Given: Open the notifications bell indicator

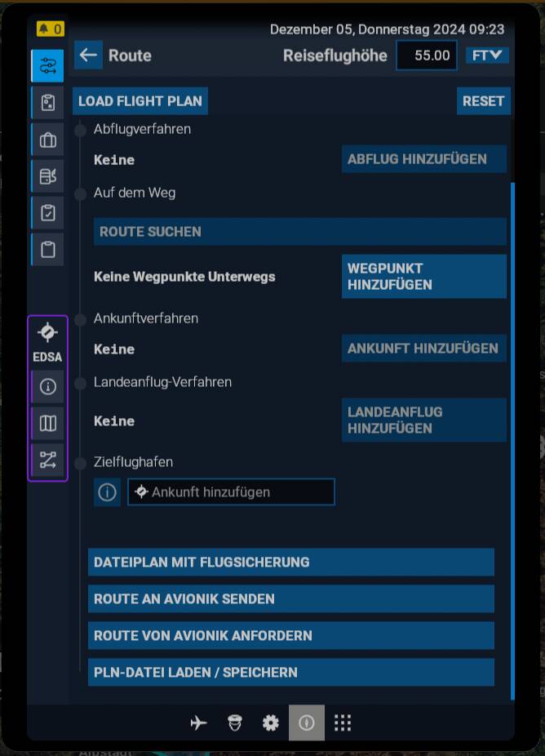Looking at the screenshot, I should (x=50, y=29).
